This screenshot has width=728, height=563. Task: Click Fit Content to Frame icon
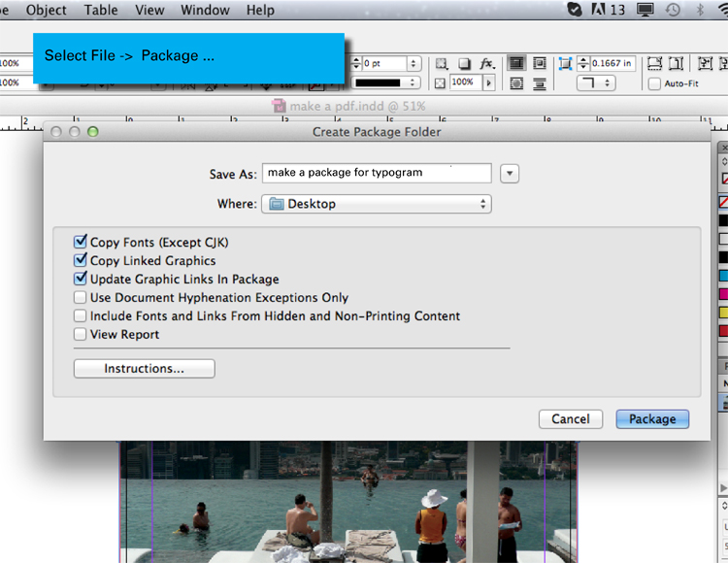coord(705,63)
